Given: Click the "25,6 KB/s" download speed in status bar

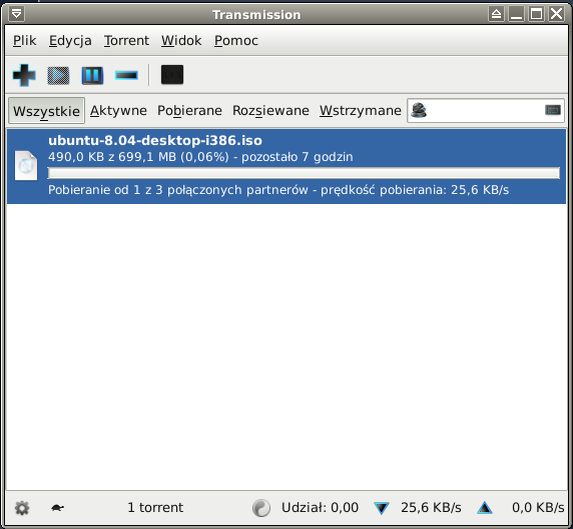Looking at the screenshot, I should click(431, 507).
